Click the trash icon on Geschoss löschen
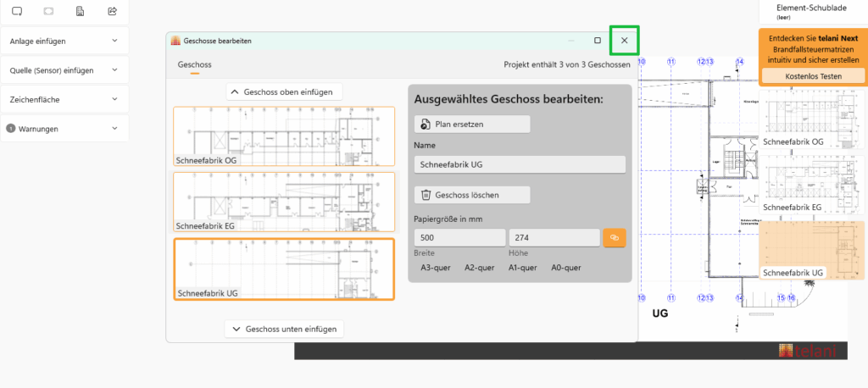 pyautogui.click(x=426, y=195)
